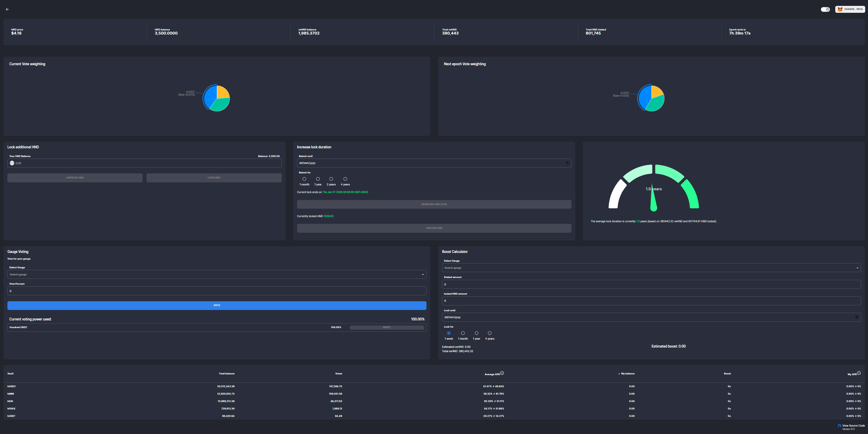Open calendar picker in Relock until field

pyautogui.click(x=567, y=163)
